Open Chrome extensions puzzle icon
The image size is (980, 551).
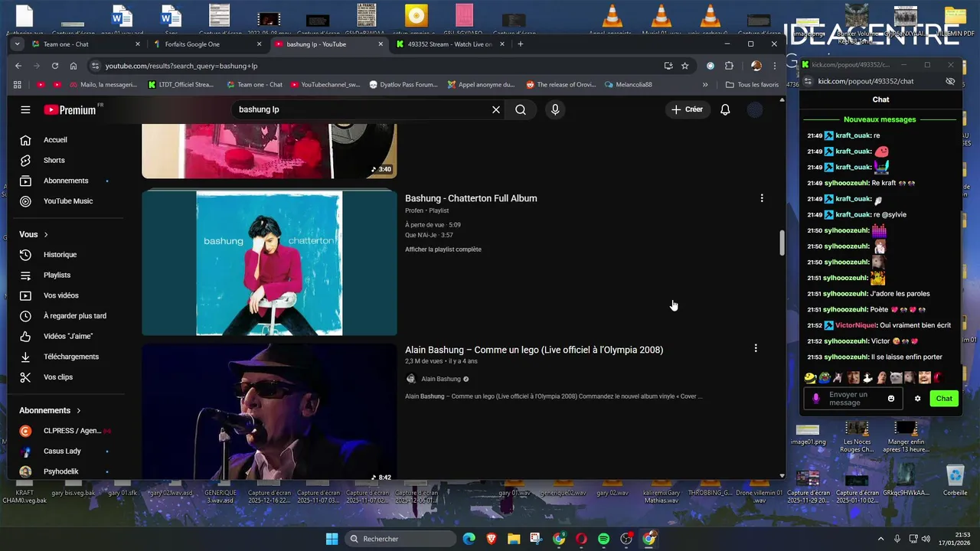click(729, 66)
